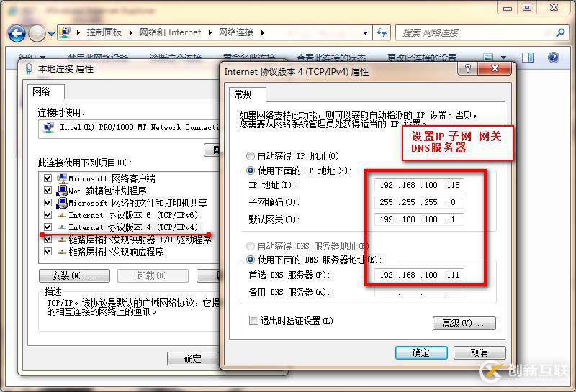Click 确定 in 本地连接 属性 window
The width and height of the screenshot is (576, 392).
[x=193, y=358]
